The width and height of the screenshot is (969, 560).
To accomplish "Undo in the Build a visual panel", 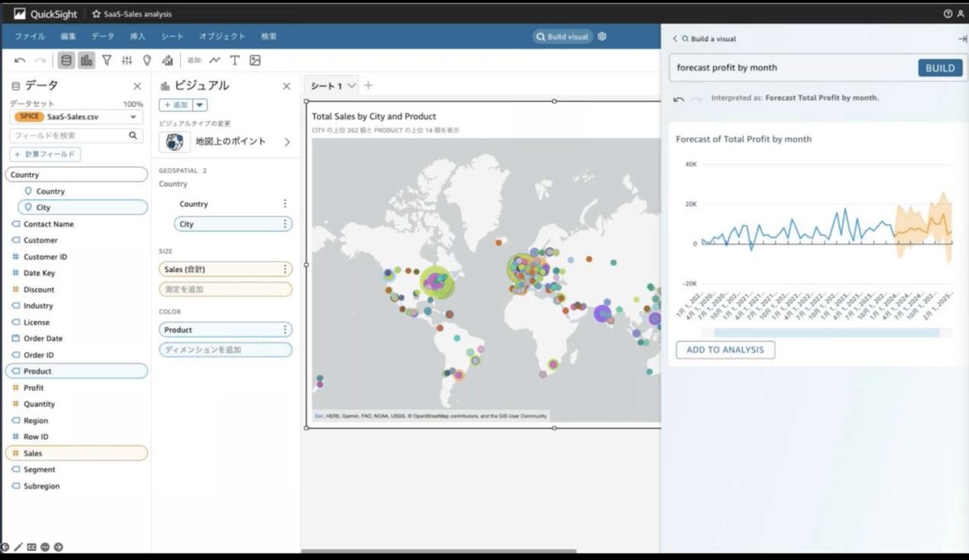I will [x=679, y=99].
